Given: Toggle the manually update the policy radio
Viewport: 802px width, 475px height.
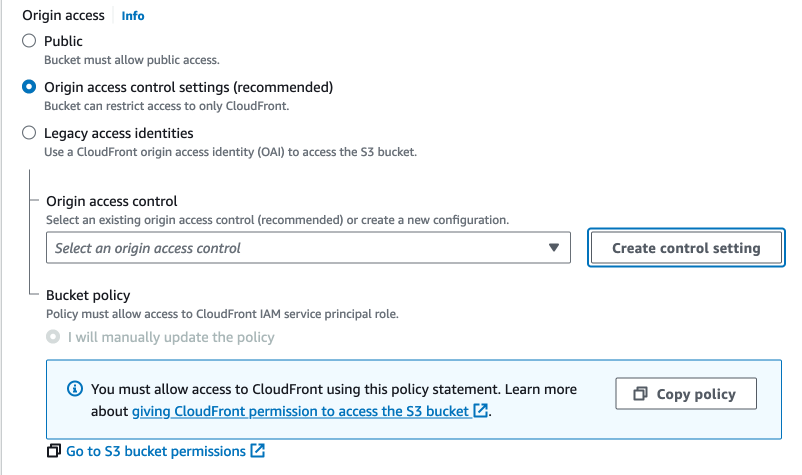Looking at the screenshot, I should click(53, 337).
